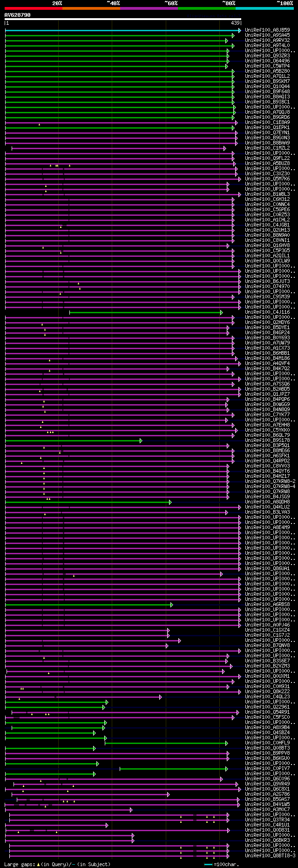Viewport: 298px width, 868px height.
Task: Click the red ~20% identity legend bar
Action: 34,8
